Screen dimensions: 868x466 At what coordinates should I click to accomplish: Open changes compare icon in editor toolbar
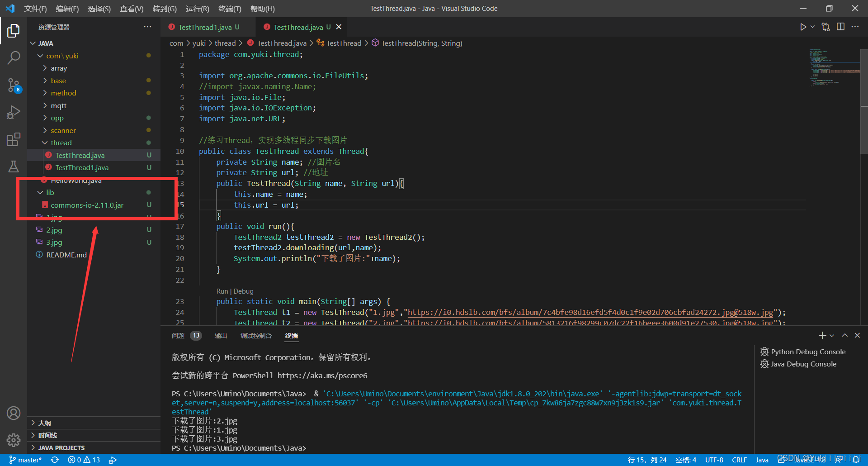[x=826, y=27]
